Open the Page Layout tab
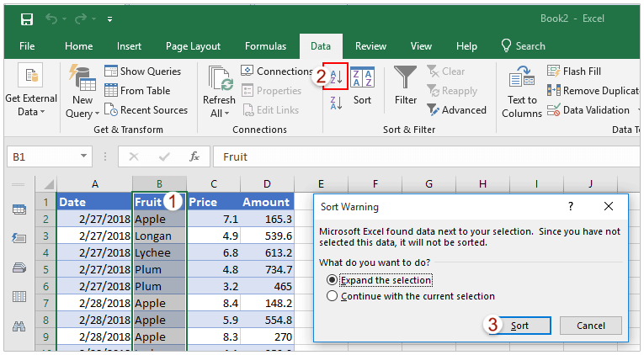 coord(193,46)
